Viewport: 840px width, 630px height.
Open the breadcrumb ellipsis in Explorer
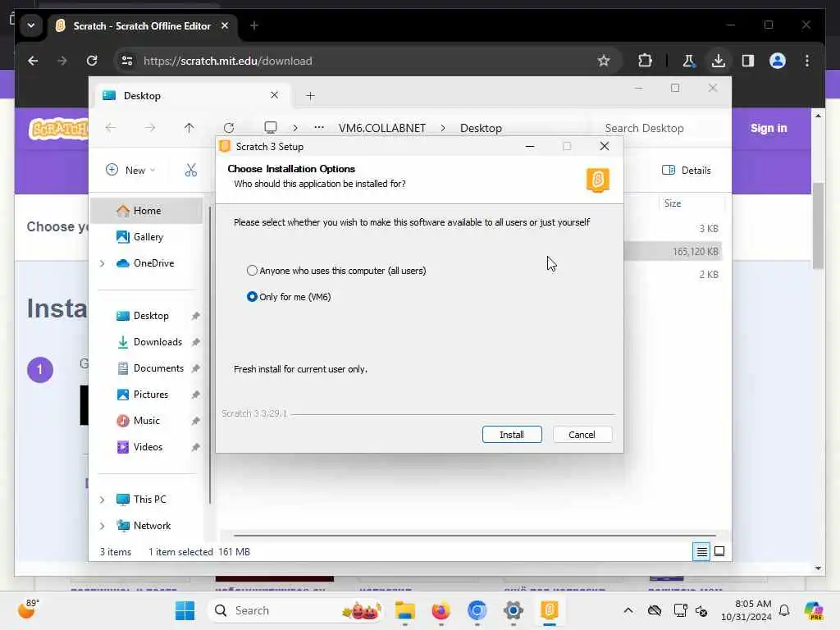[x=319, y=127]
